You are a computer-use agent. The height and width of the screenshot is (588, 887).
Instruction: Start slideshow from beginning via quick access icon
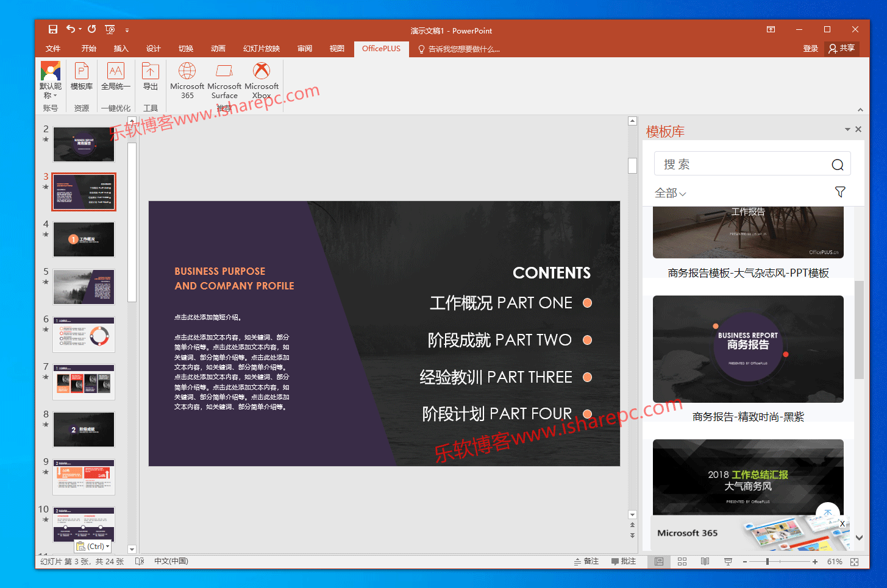coord(110,29)
